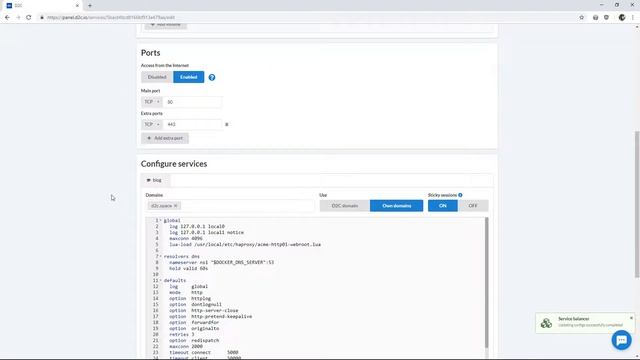640x360 pixels.
Task: Click the 'log 127.0.0.1 local1 notice' line
Action: click(207, 232)
